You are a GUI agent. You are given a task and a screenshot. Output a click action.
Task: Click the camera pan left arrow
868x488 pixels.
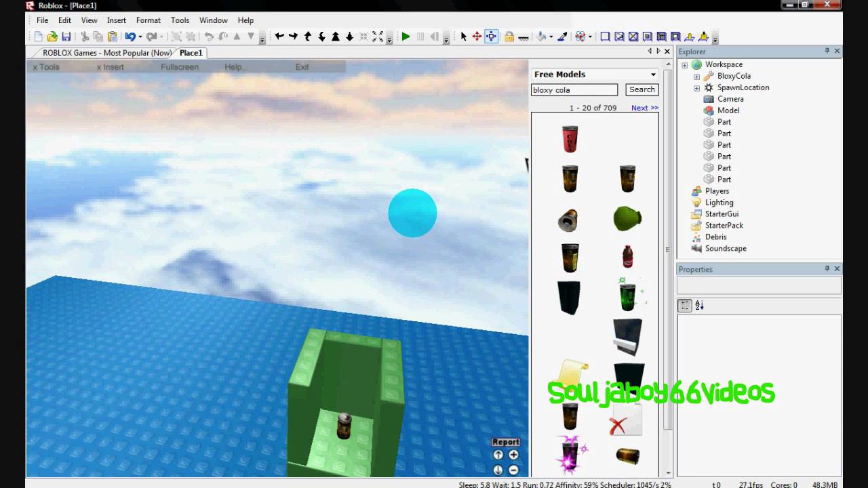pos(279,37)
